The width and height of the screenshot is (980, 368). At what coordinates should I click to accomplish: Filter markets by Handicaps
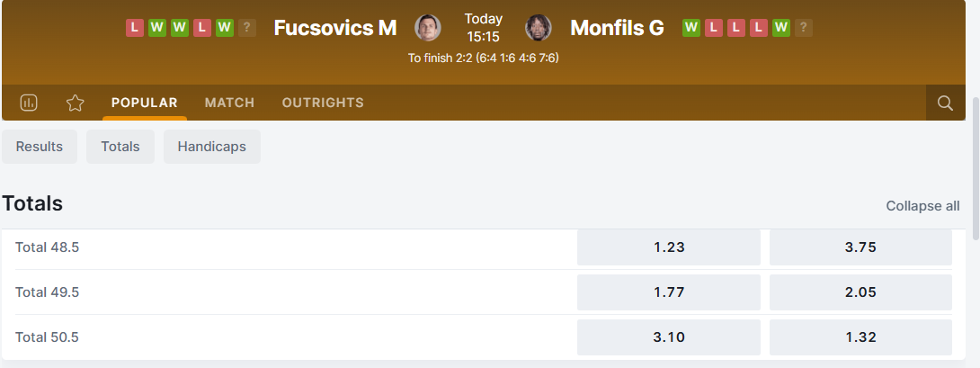tap(211, 147)
